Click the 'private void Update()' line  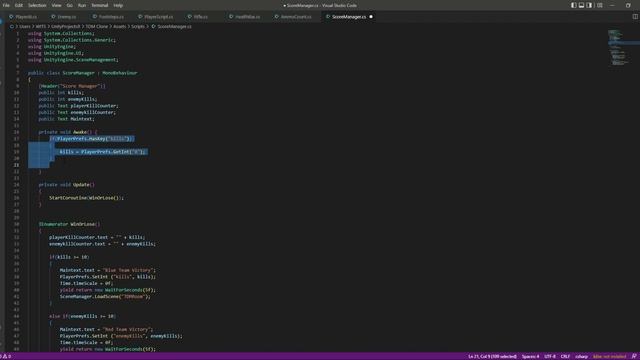click(67, 184)
